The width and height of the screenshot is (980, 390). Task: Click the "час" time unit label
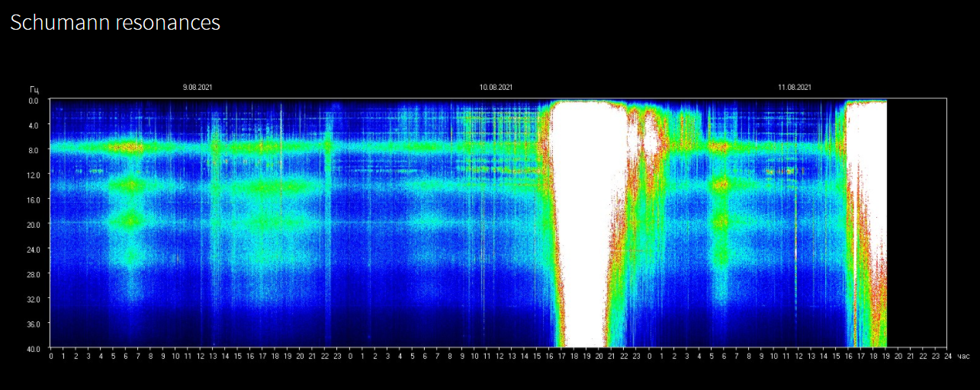click(x=963, y=356)
